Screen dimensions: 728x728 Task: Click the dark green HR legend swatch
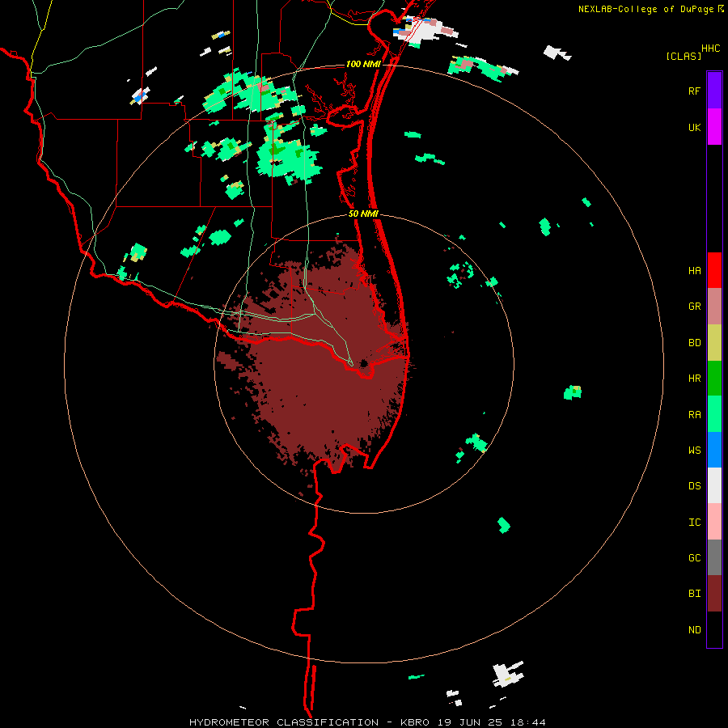tap(714, 379)
